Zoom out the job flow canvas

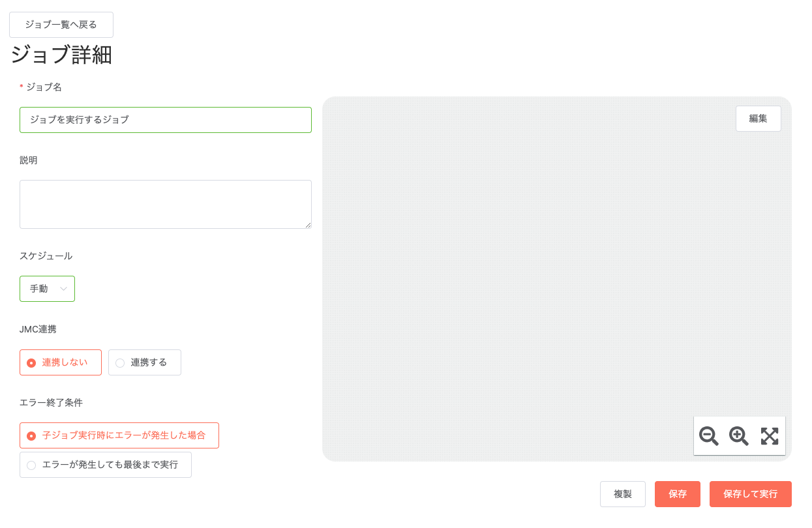[708, 436]
